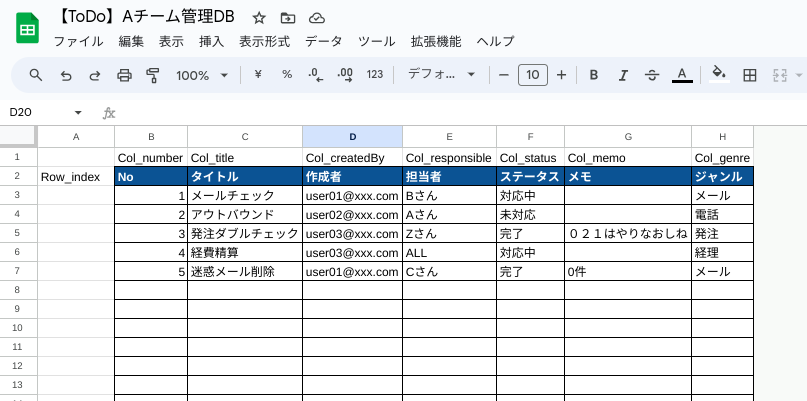Edit the font size field
Screen dimensions: 807x401
[533, 75]
